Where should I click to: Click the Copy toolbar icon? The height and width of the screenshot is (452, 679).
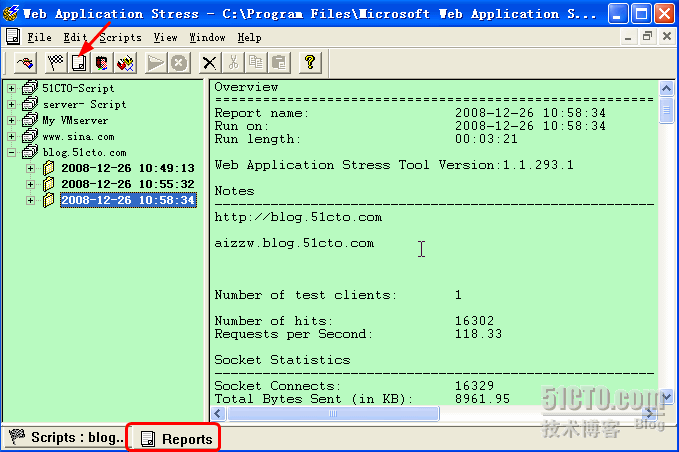tap(256, 63)
